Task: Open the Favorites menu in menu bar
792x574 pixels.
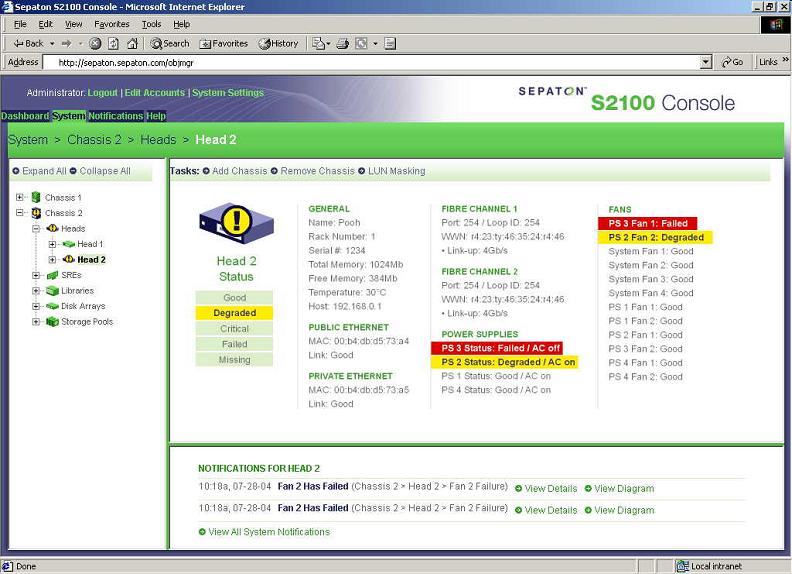Action: click(x=112, y=24)
